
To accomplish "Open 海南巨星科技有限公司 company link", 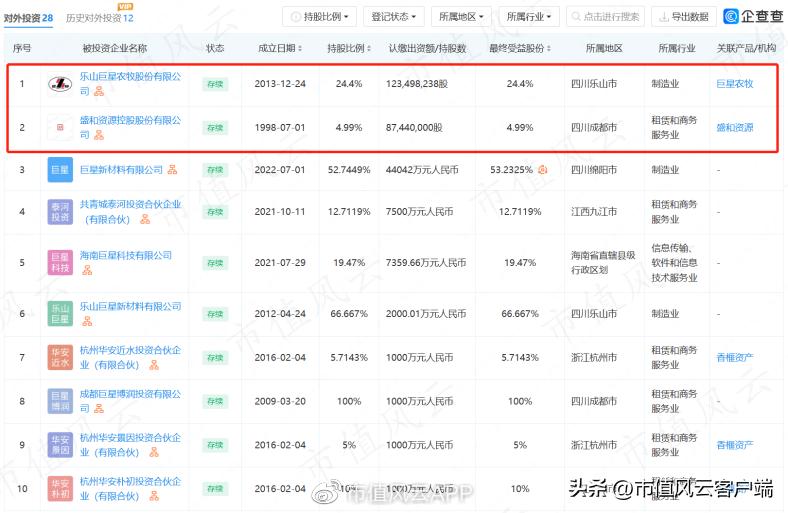I will point(126,255).
